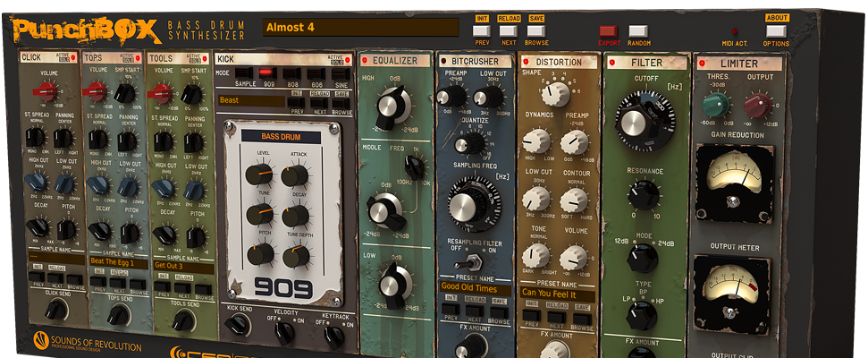Click the Filter CUTOFF dial

pyautogui.click(x=645, y=122)
